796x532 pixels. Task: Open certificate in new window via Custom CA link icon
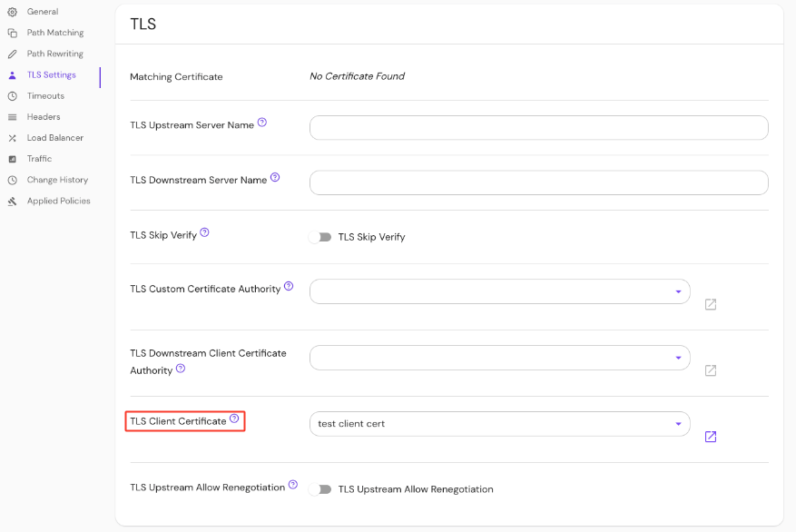tap(711, 304)
